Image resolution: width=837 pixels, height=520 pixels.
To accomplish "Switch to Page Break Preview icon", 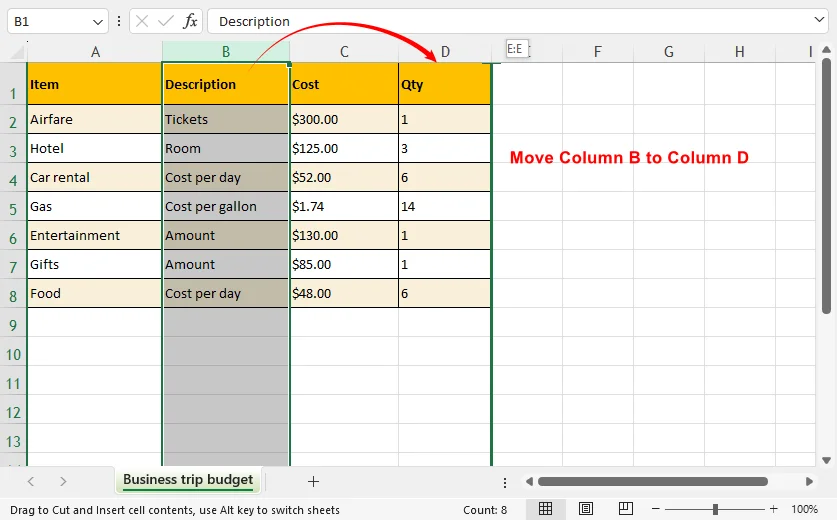I will click(626, 509).
